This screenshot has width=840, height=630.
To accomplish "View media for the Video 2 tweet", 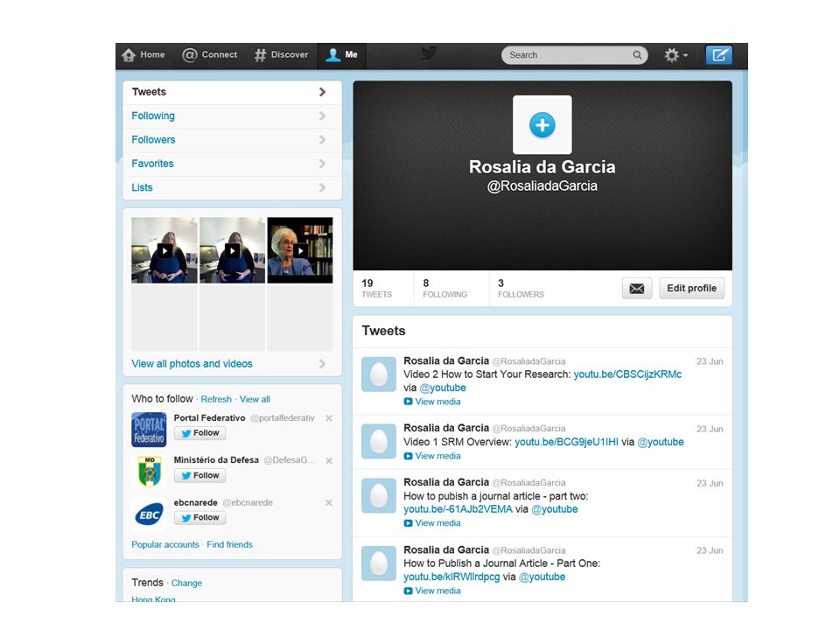I will tap(432, 402).
